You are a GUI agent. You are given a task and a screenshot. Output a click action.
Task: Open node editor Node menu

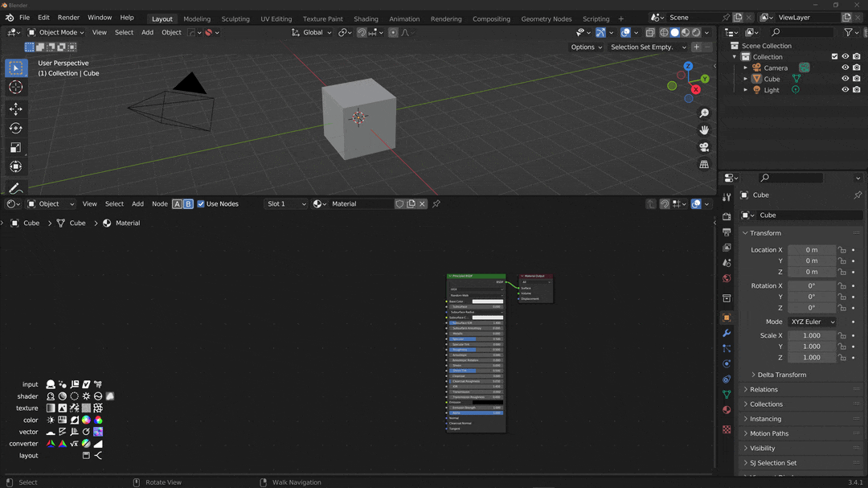click(x=159, y=204)
